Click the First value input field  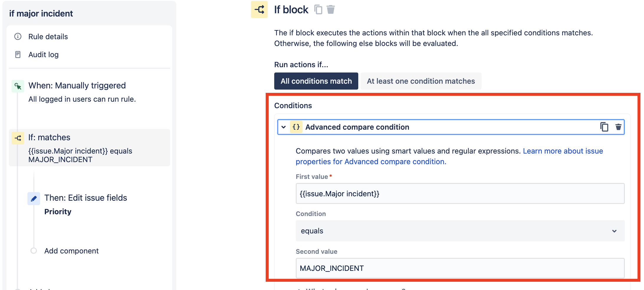pyautogui.click(x=460, y=194)
